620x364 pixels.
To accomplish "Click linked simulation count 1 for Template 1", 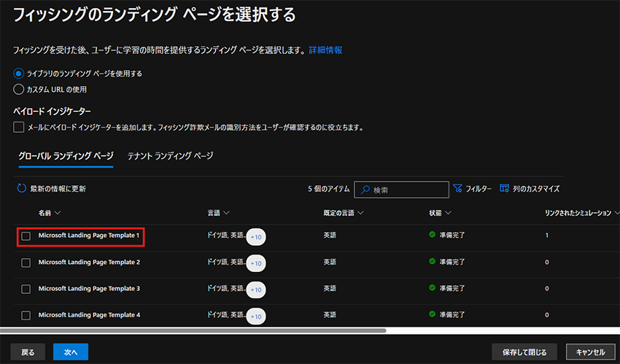I will tap(547, 236).
